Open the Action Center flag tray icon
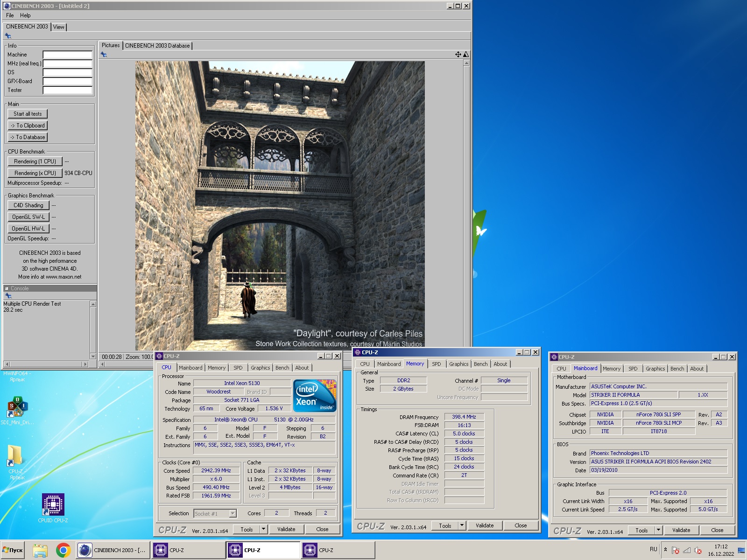This screenshot has height=560, width=747. pyautogui.click(x=676, y=551)
